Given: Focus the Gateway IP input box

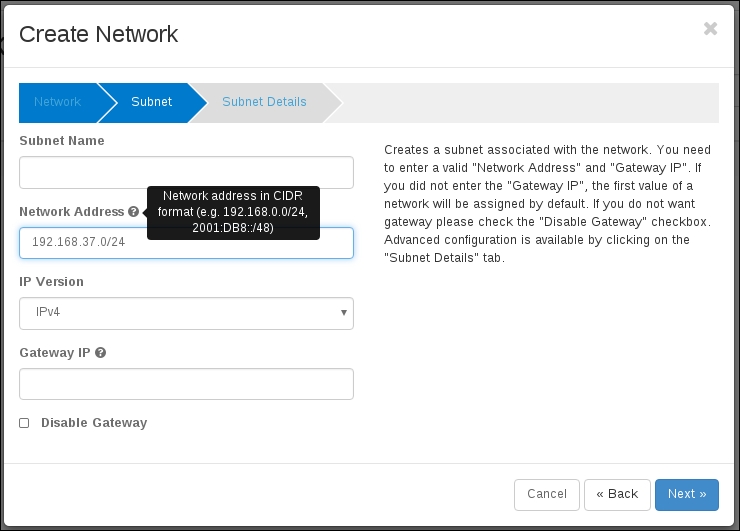Looking at the screenshot, I should click(x=186, y=384).
